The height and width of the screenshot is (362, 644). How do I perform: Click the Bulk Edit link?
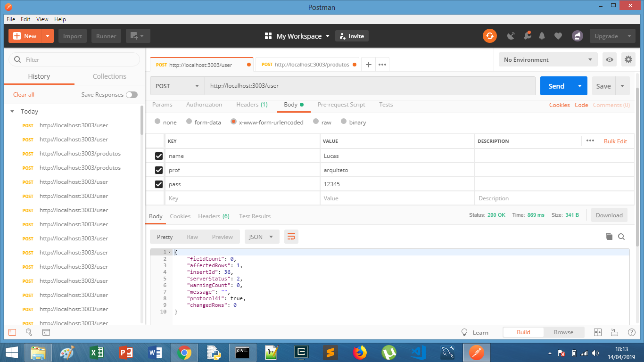[x=615, y=141]
